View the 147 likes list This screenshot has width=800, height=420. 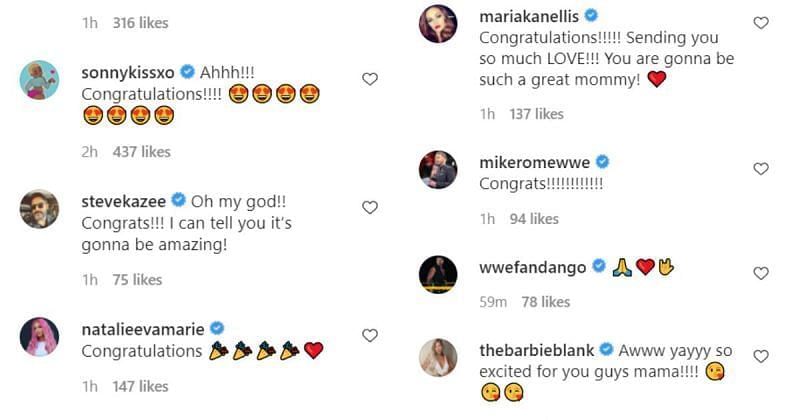coord(140,386)
